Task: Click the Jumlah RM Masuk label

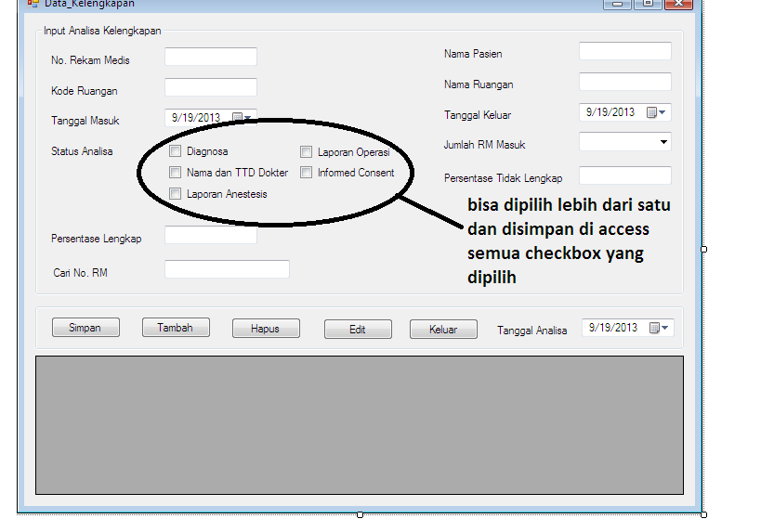Action: (484, 145)
